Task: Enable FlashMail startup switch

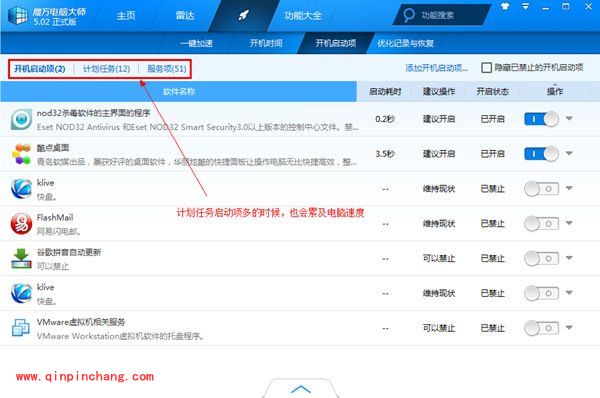Action: click(x=541, y=223)
